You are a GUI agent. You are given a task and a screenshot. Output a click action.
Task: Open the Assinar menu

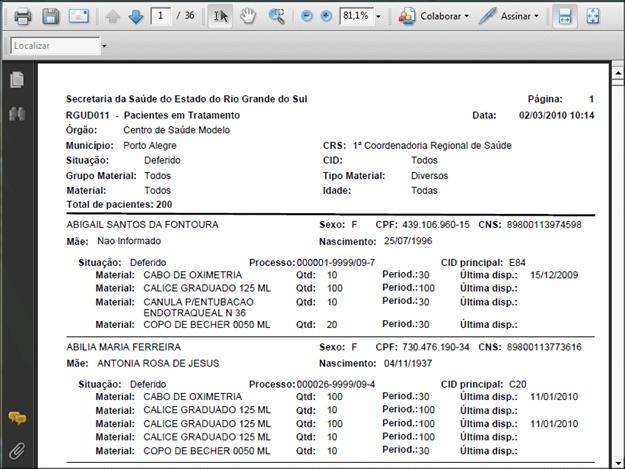tap(509, 16)
